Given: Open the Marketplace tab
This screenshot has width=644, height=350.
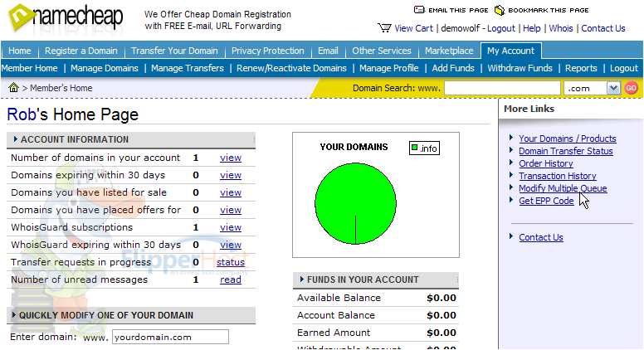Looking at the screenshot, I should click(449, 51).
